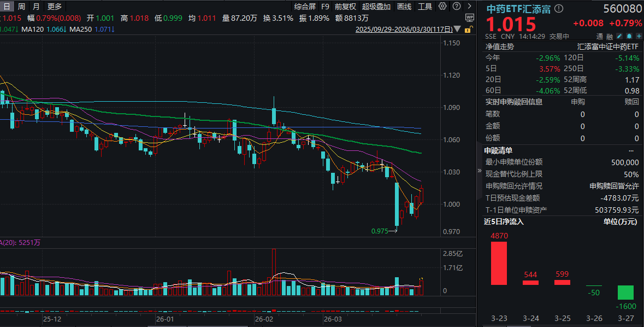Open the 更多 period options
Screen dimensions: 644x327
tap(55, 7)
